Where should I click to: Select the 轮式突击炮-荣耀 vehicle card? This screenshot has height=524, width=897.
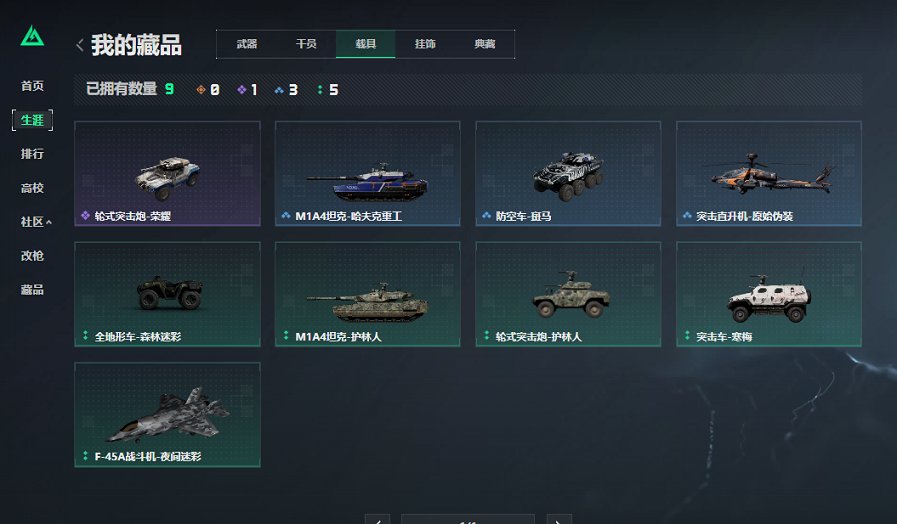click(167, 173)
